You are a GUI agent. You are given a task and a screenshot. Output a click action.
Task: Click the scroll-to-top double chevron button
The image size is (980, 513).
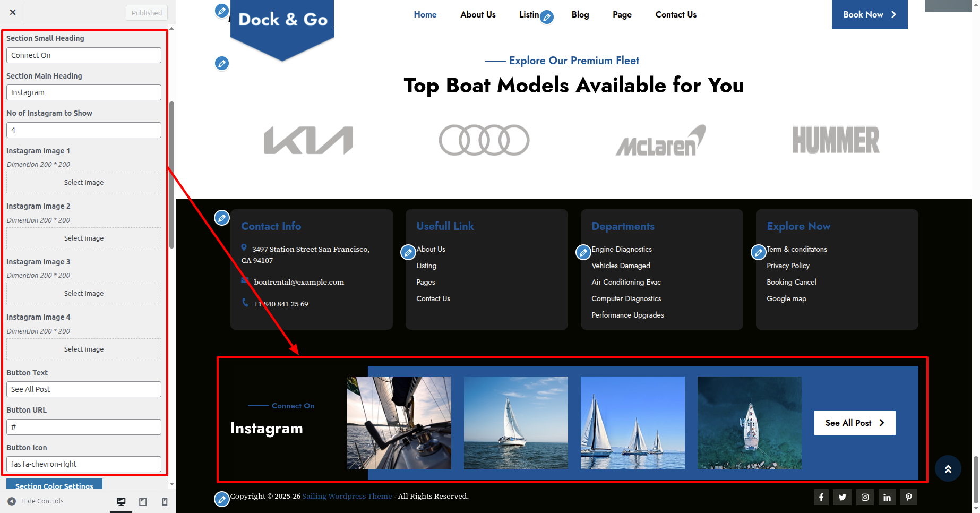coord(948,468)
